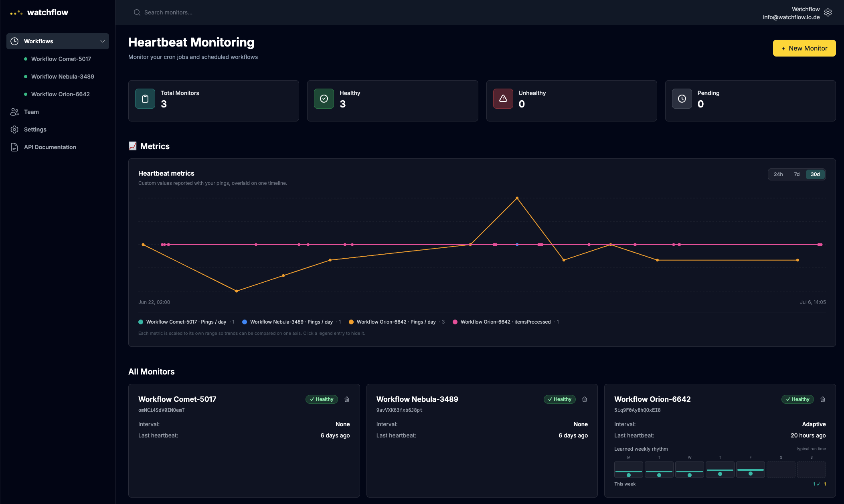Click Healthy badge on Workflow Nebula-3489 card

560,399
